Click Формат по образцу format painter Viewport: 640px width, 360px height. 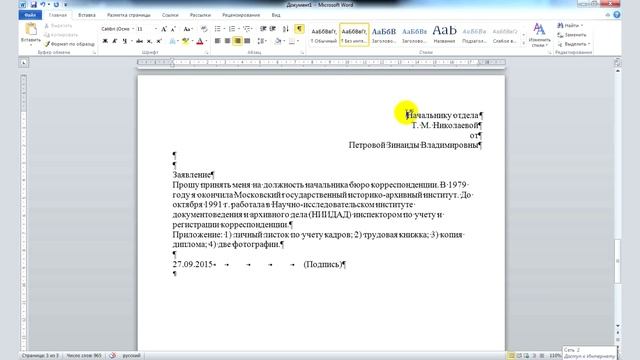tap(69, 44)
